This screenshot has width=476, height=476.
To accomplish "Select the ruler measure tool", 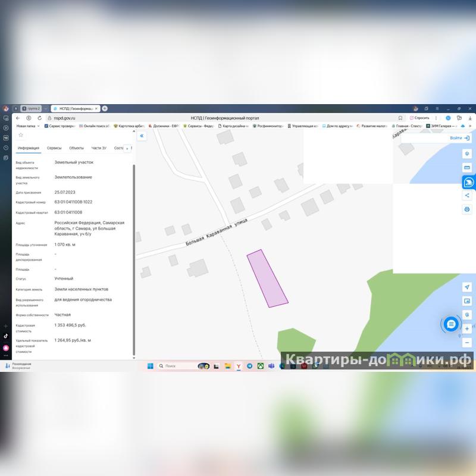I will 467,168.
